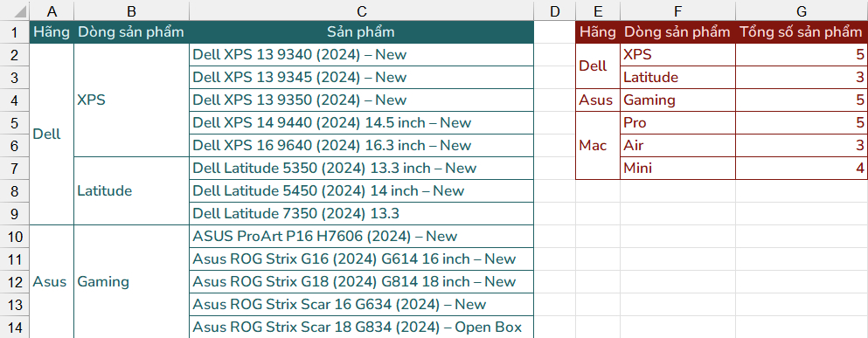The height and width of the screenshot is (338, 868).
Task: Click the total value 3 in the Latitude summary row
Action: (x=802, y=78)
